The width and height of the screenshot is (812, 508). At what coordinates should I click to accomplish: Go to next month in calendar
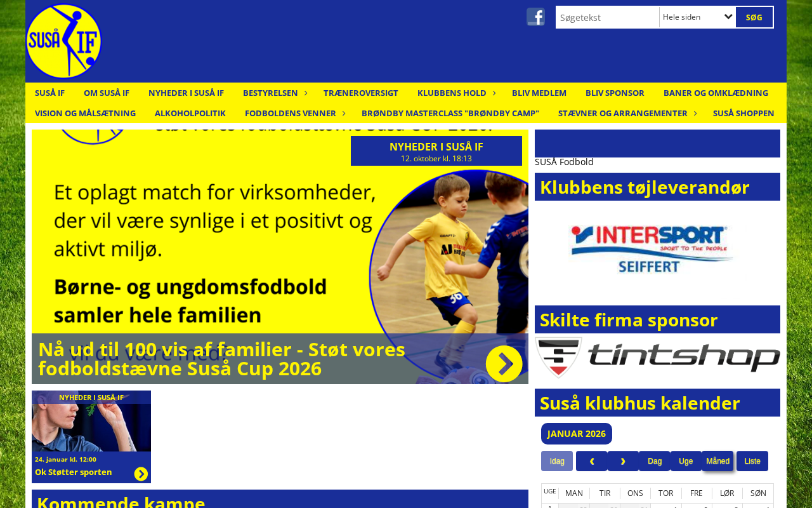623,461
